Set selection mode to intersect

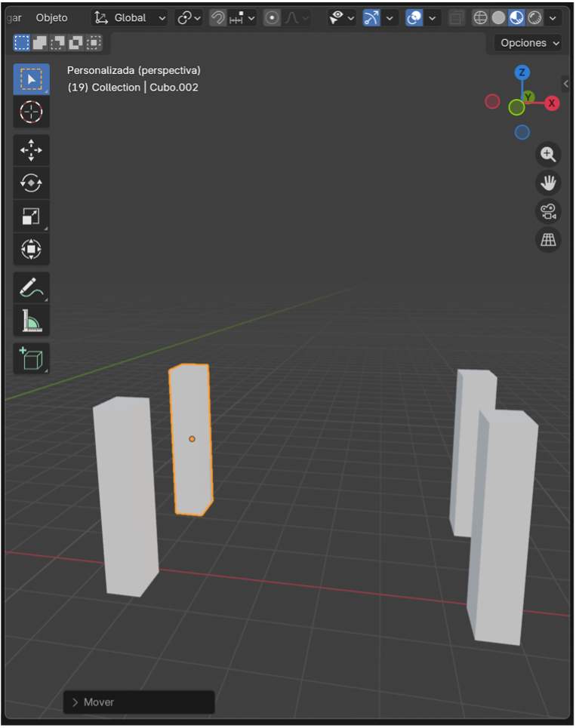(x=94, y=43)
